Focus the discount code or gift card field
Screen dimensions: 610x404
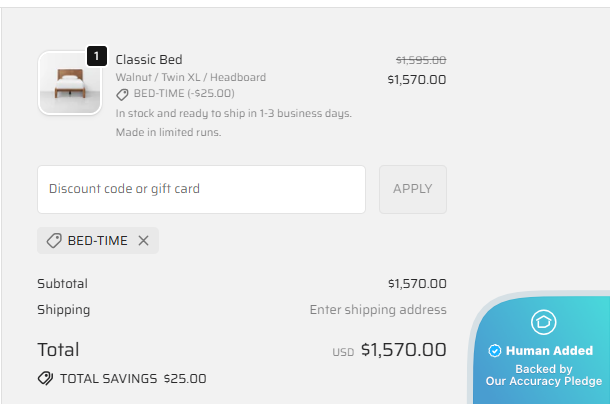(201, 189)
